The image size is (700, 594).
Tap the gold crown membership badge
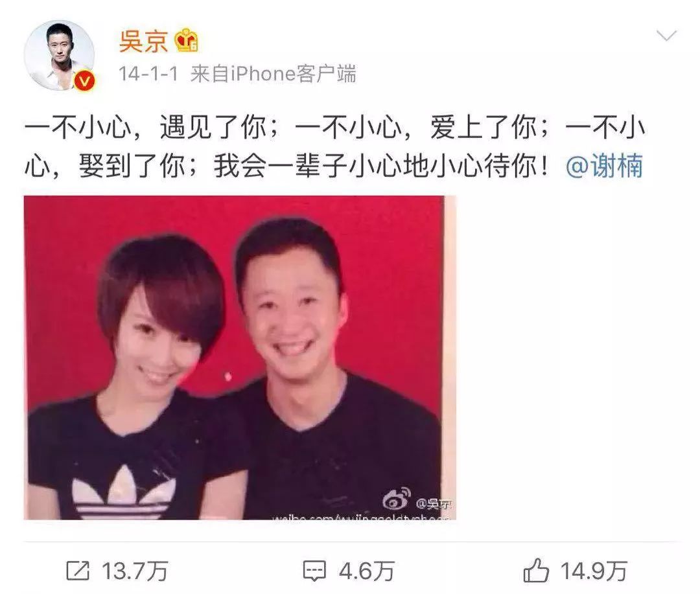[x=186, y=41]
